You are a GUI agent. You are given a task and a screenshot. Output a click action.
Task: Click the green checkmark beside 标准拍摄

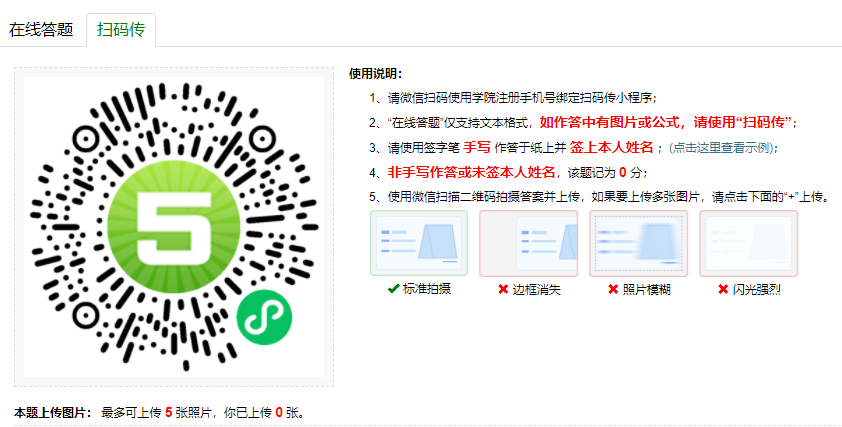393,289
